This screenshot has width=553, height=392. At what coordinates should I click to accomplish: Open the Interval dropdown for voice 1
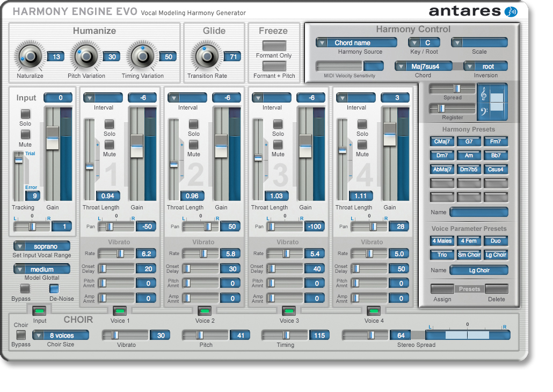click(103, 98)
